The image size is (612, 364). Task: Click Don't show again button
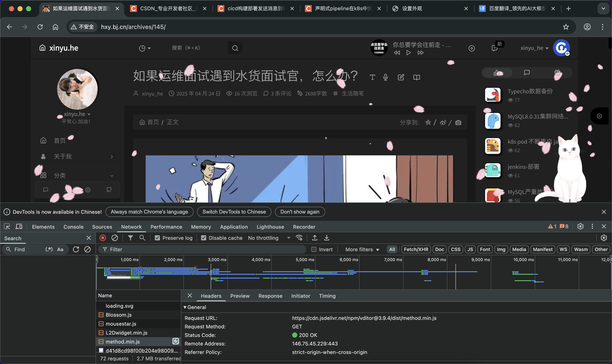point(300,212)
